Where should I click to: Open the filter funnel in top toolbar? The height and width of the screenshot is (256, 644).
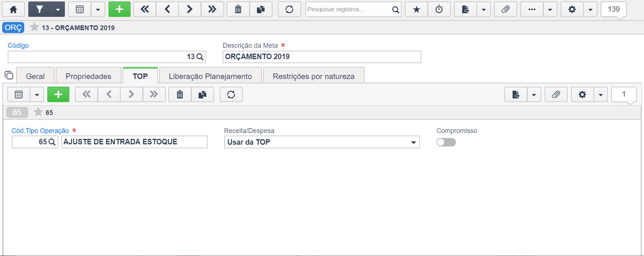click(x=40, y=10)
